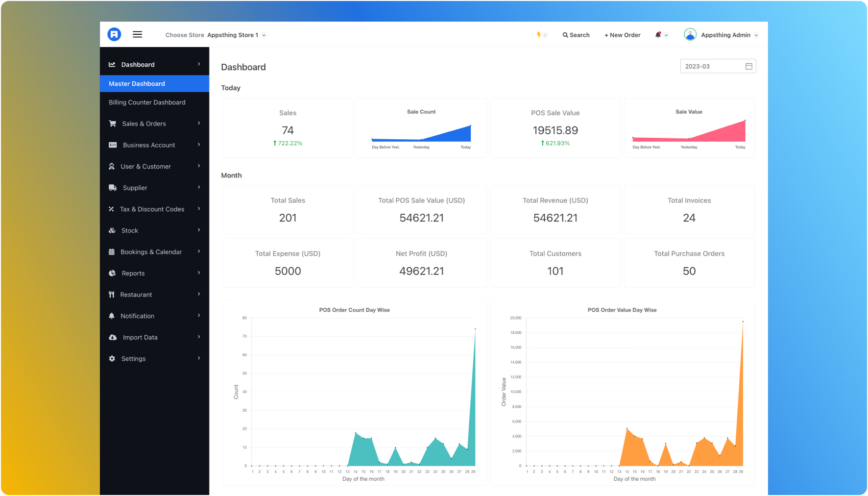Open the Bookings & Calendar menu
The height and width of the screenshot is (496, 868).
(154, 252)
